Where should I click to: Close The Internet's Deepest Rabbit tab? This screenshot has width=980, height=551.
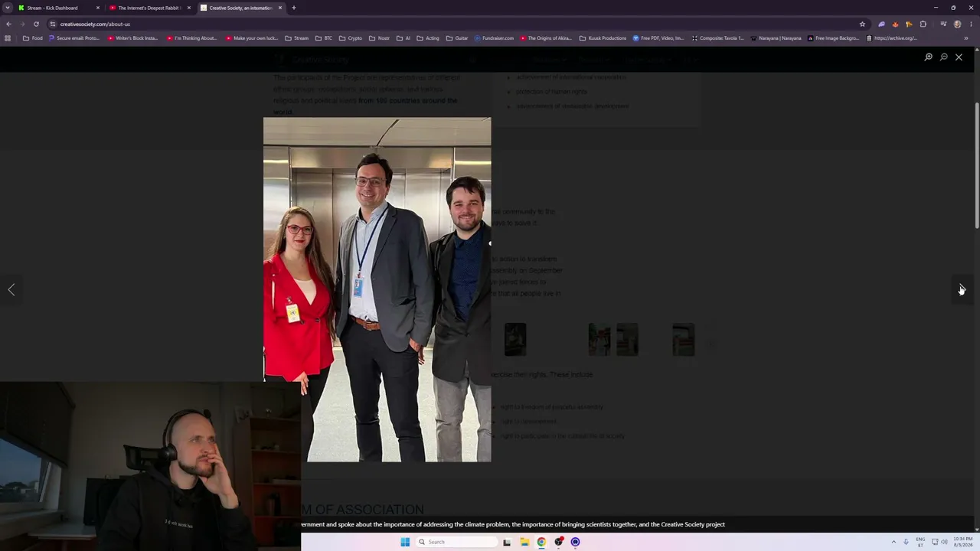point(189,8)
